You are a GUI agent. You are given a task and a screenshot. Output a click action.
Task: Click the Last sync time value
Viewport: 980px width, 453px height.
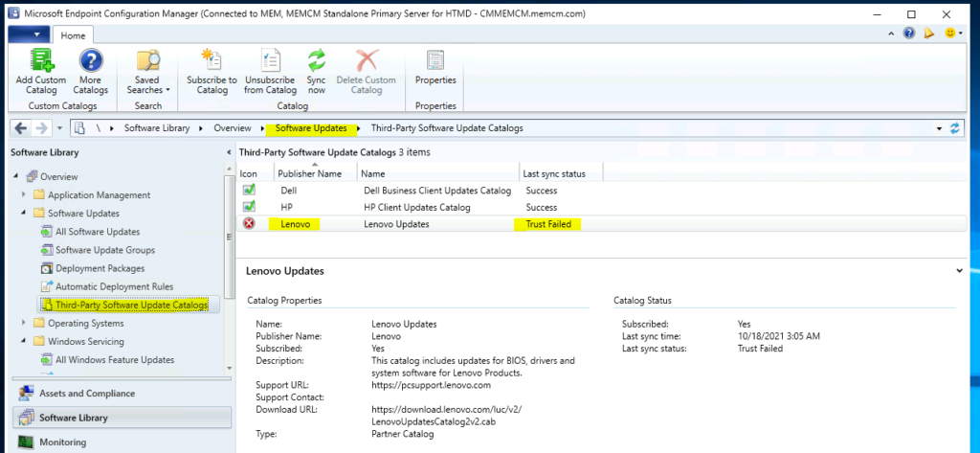tap(778, 336)
